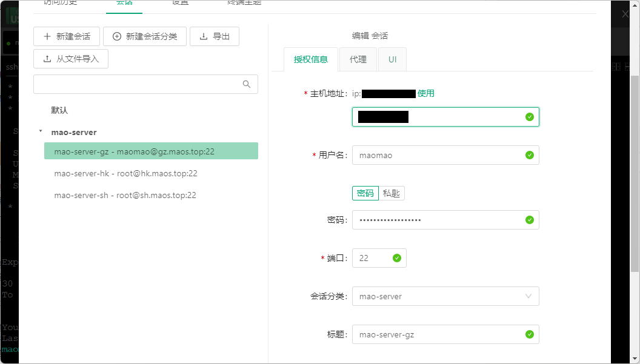This screenshot has height=364, width=640.
Task: Click the new session plus icon
Action: click(x=47, y=36)
